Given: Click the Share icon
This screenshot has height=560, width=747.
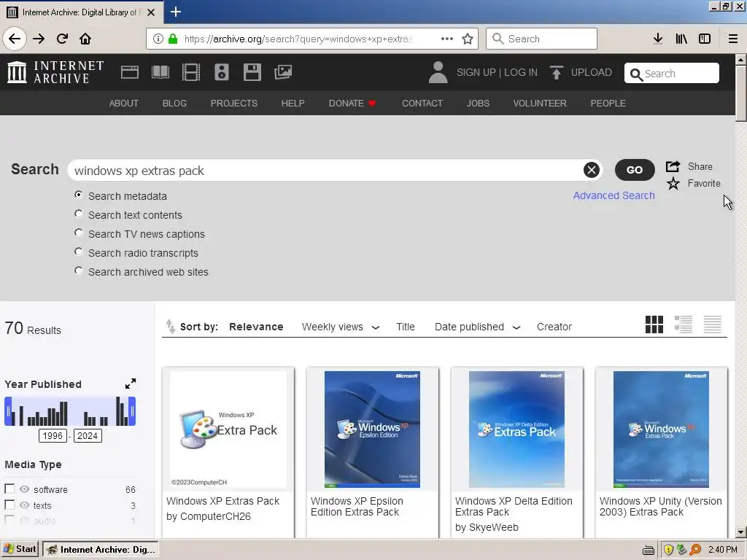Looking at the screenshot, I should [x=673, y=166].
